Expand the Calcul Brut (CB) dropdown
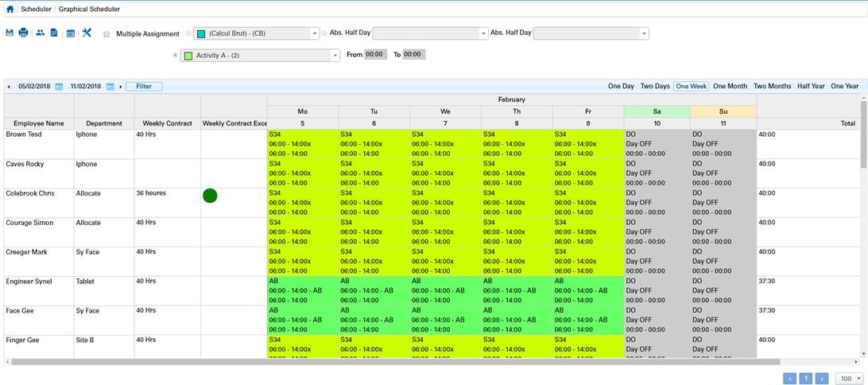Screen dimensions: 868x385 click(x=314, y=33)
